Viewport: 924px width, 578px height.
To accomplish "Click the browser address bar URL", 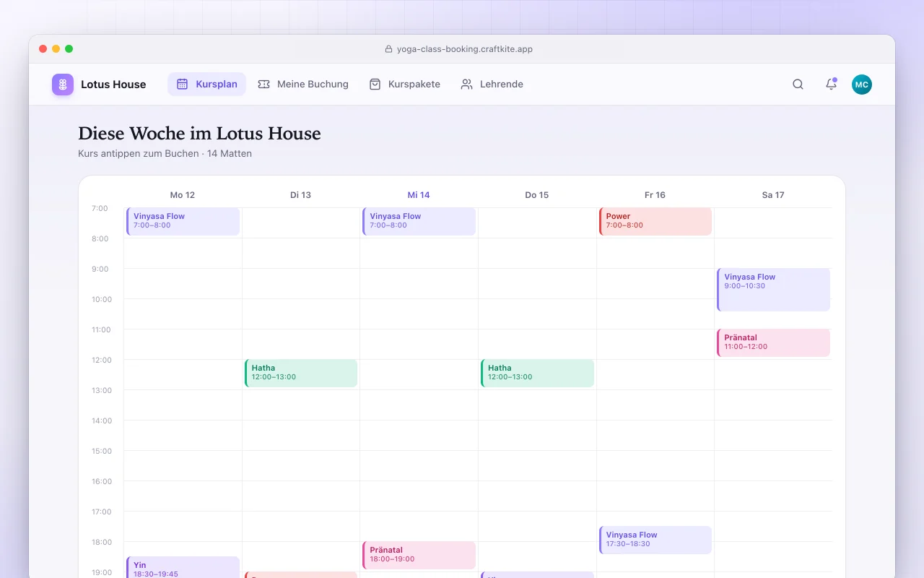I will point(465,49).
